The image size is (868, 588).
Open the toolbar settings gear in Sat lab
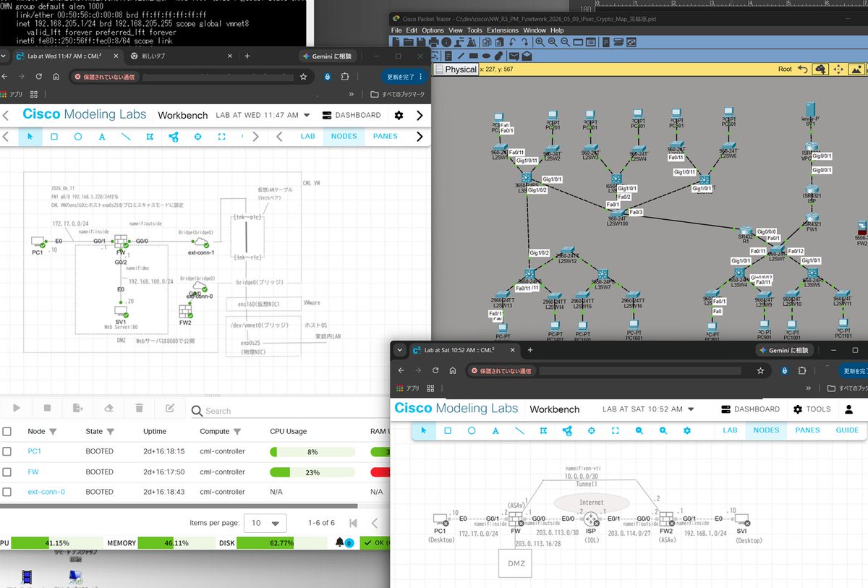point(686,430)
